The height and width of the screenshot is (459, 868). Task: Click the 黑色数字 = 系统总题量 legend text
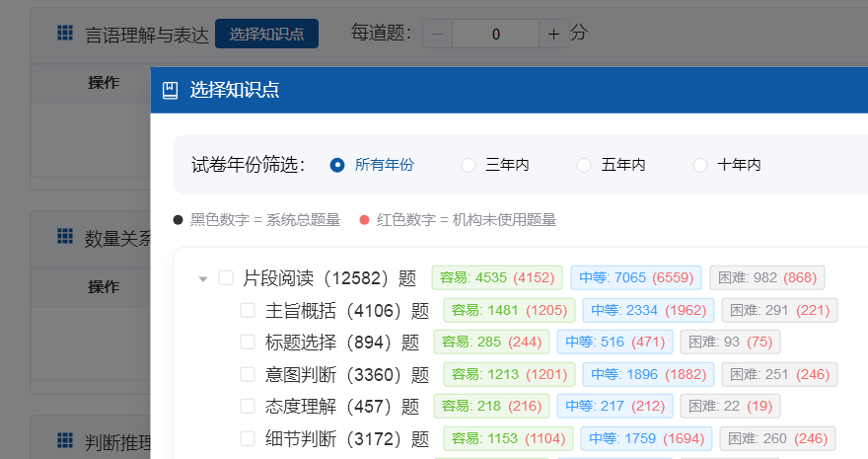pyautogui.click(x=265, y=220)
